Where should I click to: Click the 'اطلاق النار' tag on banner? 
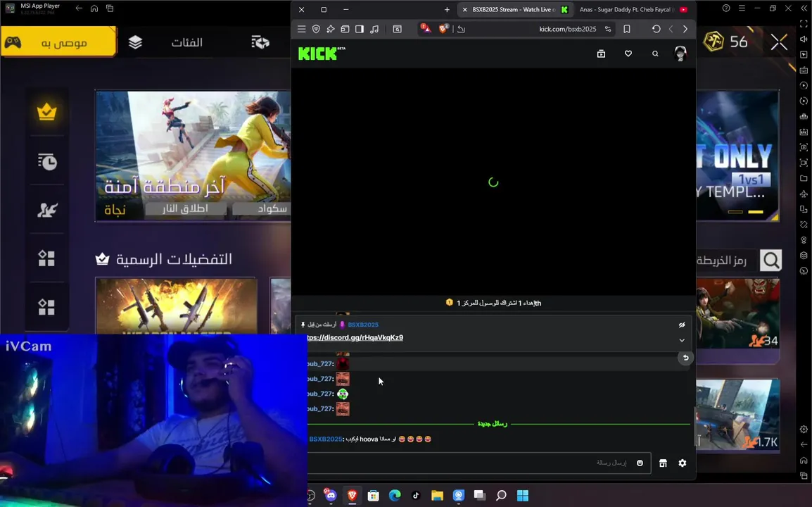pos(185,208)
